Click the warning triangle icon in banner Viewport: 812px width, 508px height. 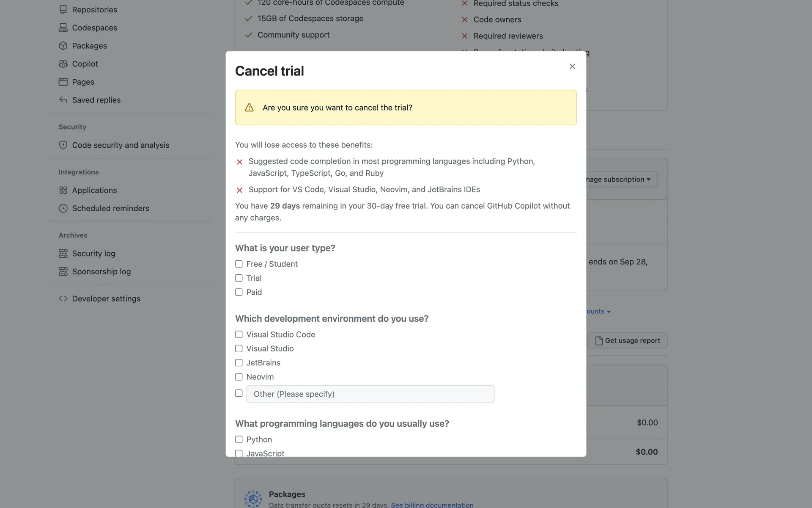click(249, 108)
